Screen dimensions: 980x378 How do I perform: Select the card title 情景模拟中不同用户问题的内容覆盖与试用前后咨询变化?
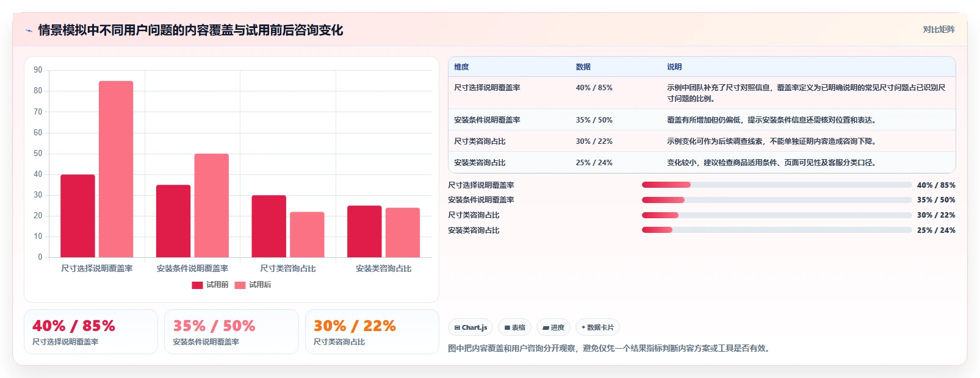click(x=190, y=30)
